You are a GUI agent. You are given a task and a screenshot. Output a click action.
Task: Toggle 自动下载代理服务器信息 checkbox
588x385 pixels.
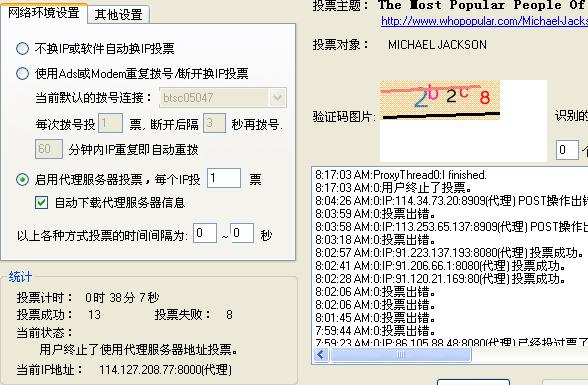(x=41, y=203)
